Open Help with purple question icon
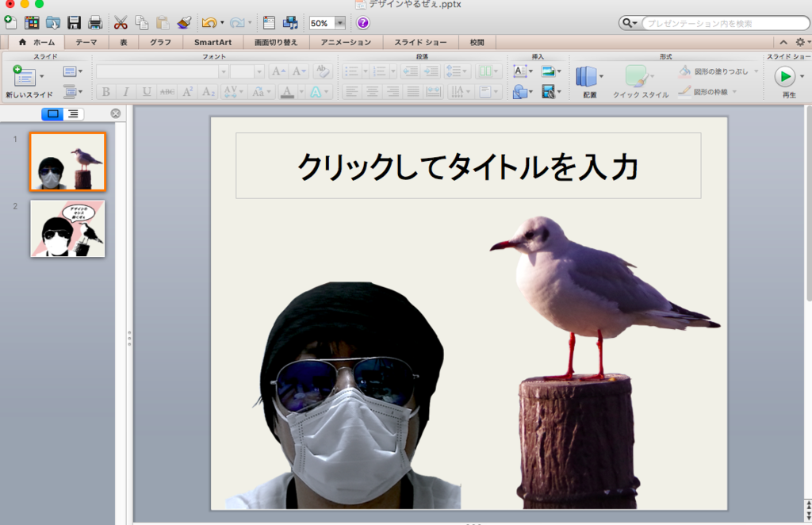The height and width of the screenshot is (525, 812). (x=363, y=23)
